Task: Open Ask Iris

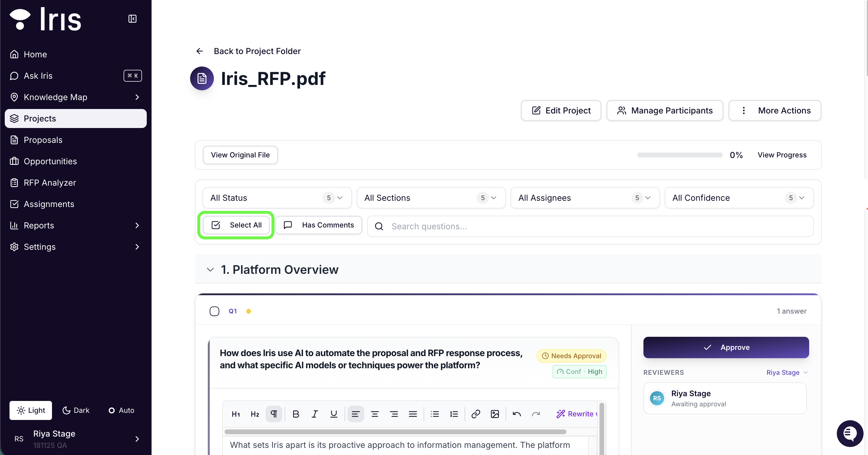Action: point(76,75)
